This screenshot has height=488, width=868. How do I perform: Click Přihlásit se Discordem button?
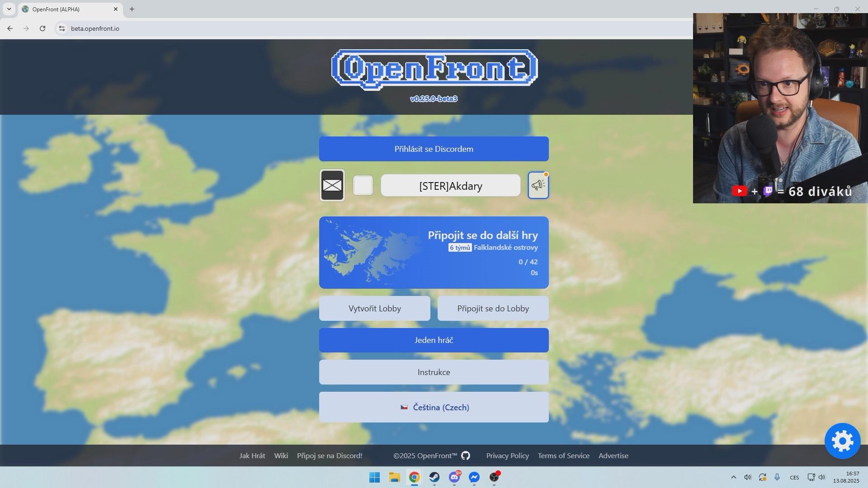tap(434, 149)
